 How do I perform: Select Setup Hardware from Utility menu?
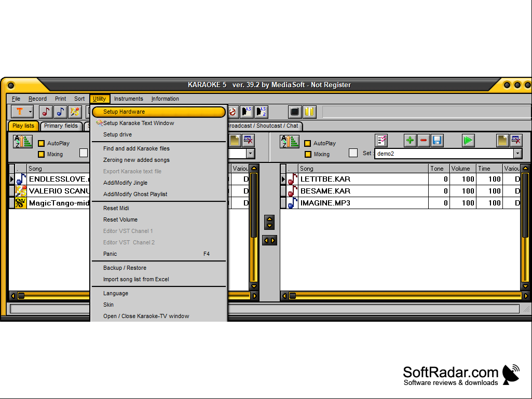pos(158,112)
